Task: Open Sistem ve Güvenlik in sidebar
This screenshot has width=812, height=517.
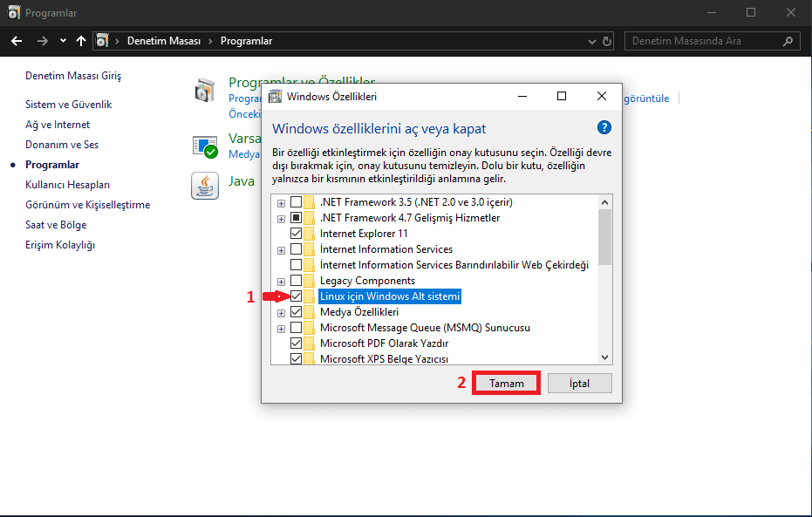Action: click(68, 105)
